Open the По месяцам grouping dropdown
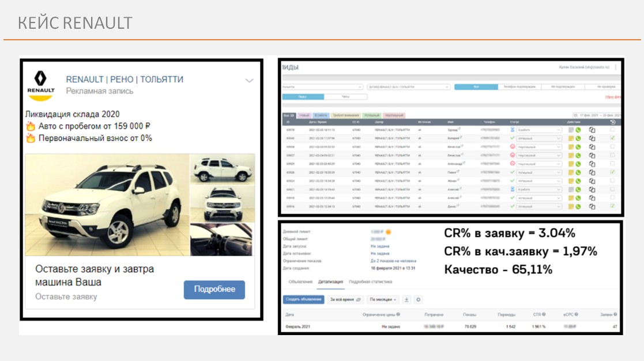The height and width of the screenshot is (361, 644). click(383, 299)
